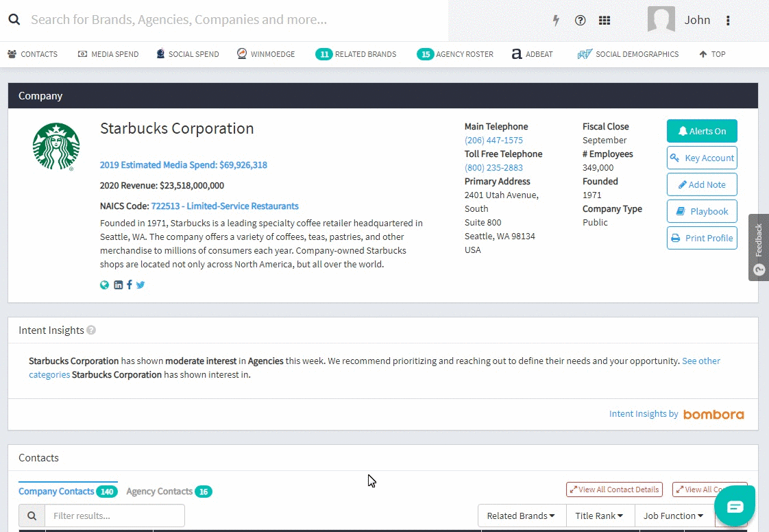Open the Facebook icon
Screen dimensions: 769x532
click(x=130, y=285)
